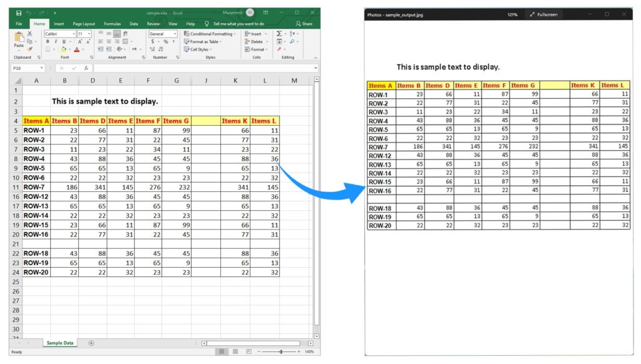This screenshot has width=641, height=364.
Task: Click the AutoSum icon in Editing group
Action: (280, 34)
